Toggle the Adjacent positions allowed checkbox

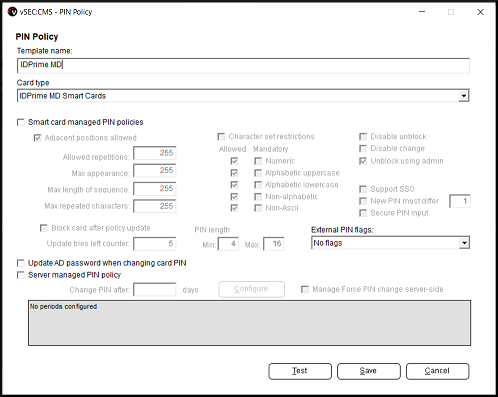tap(37, 138)
